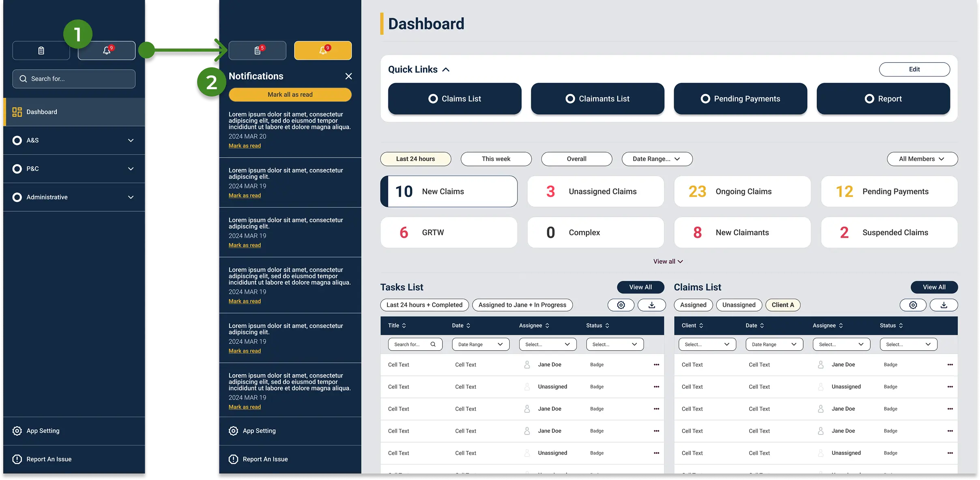Open the tasks clipboard with badge 5

pyautogui.click(x=257, y=50)
